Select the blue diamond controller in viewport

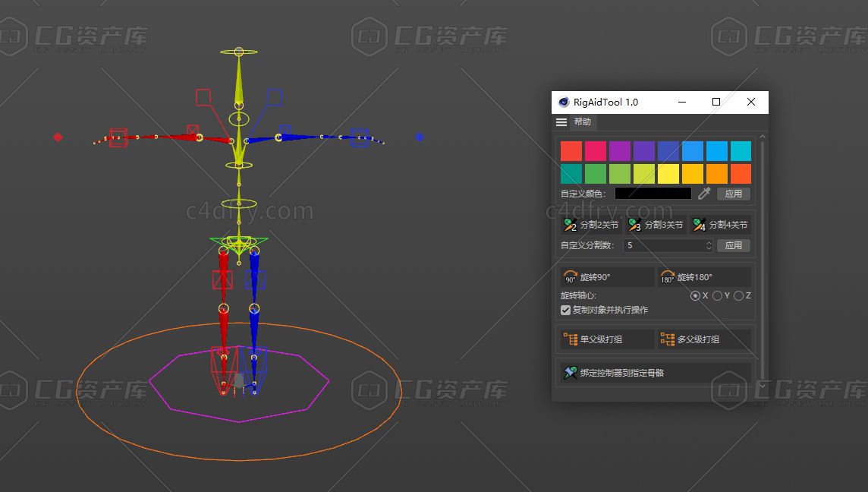420,137
